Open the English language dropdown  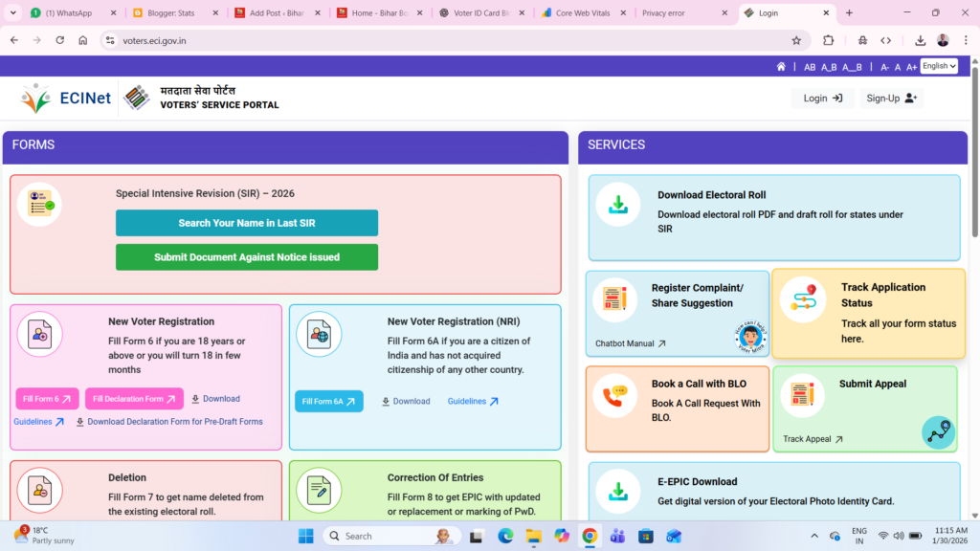click(x=939, y=66)
